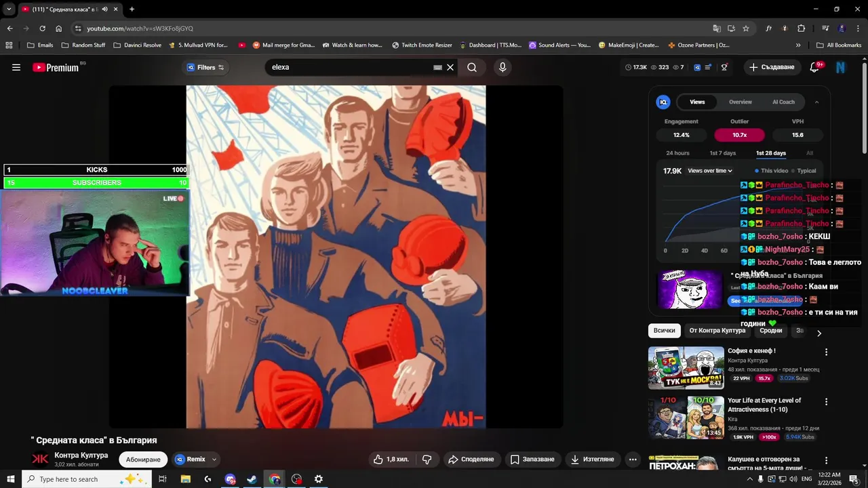
Task: Clear the 'elexa' search text with X
Action: 450,67
